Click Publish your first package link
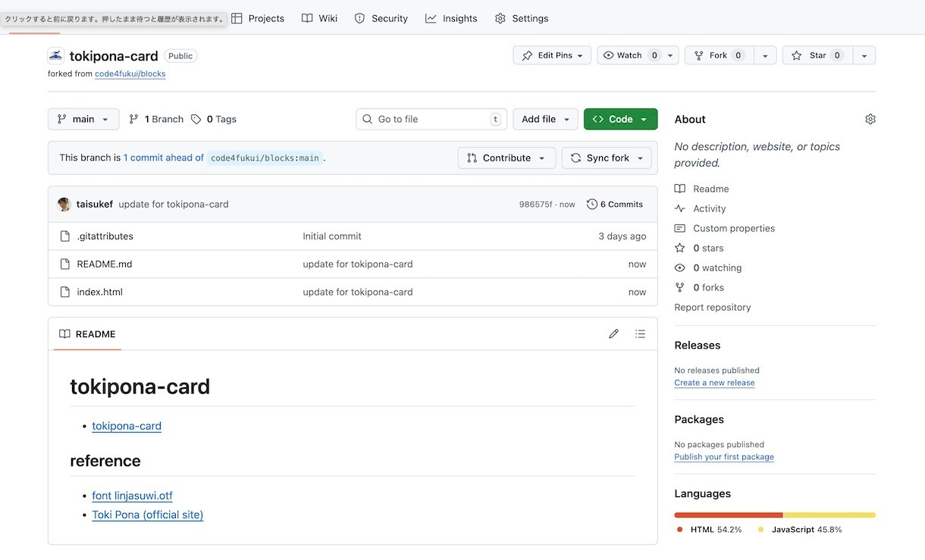This screenshot has height=560, width=925. [x=724, y=457]
